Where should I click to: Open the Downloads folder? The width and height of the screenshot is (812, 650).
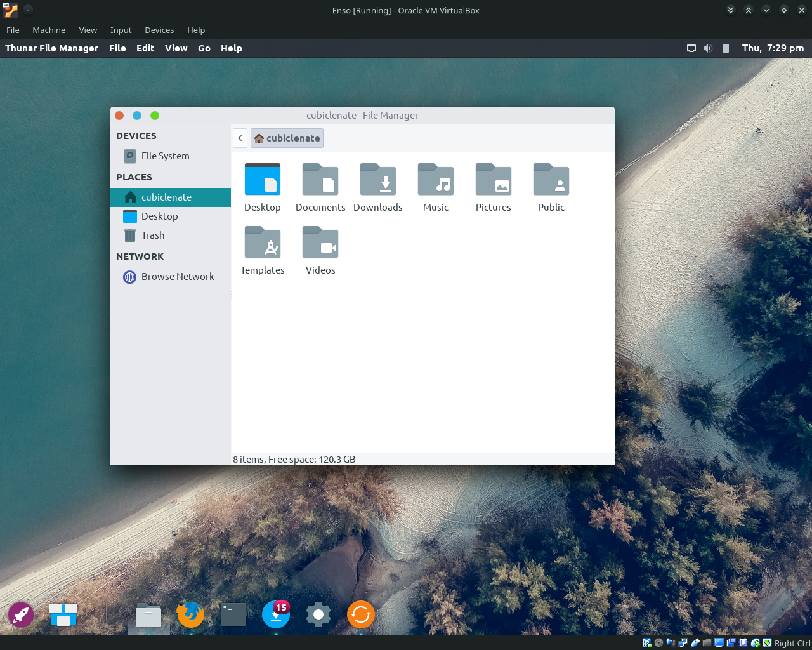[378, 186]
